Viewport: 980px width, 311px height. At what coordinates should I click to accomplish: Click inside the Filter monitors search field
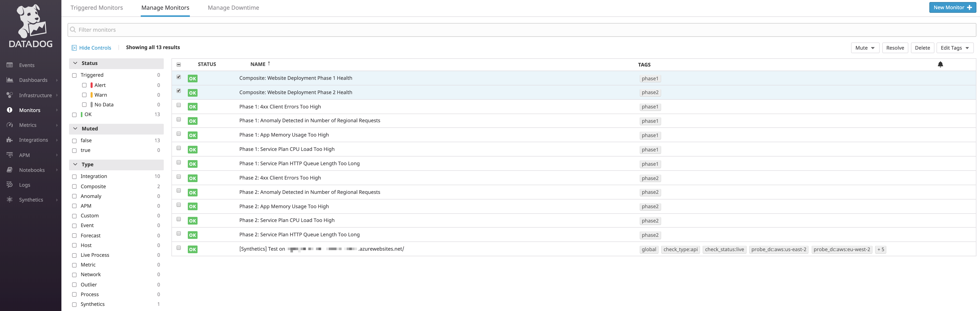(x=266, y=30)
